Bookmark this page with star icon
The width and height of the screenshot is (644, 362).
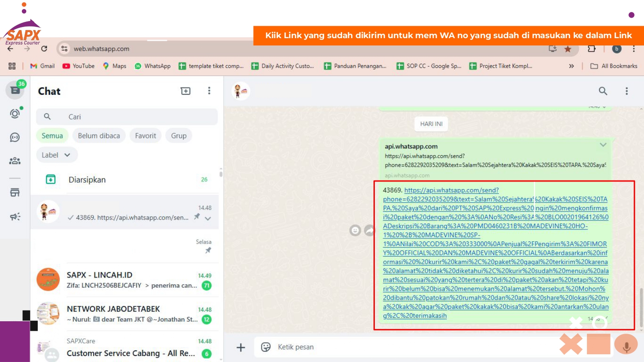568,49
